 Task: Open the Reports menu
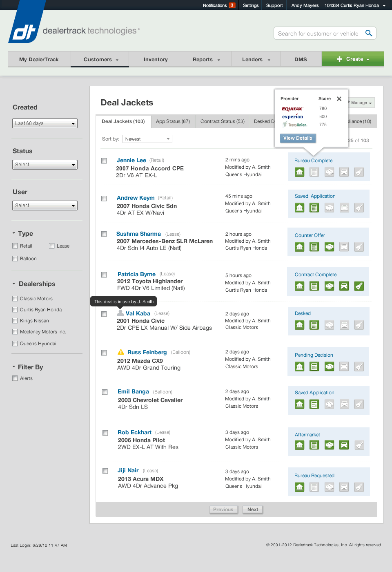(x=207, y=59)
